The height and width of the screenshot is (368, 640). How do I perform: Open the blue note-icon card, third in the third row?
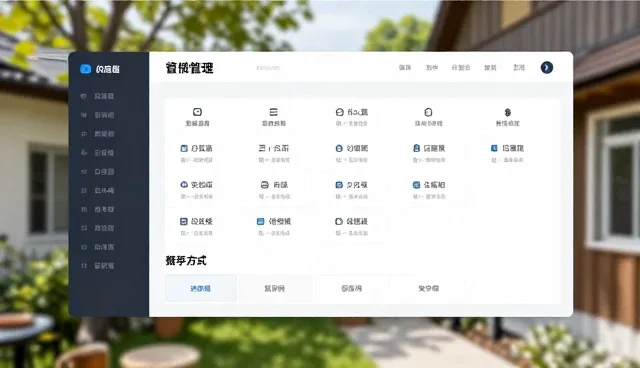coord(351,190)
